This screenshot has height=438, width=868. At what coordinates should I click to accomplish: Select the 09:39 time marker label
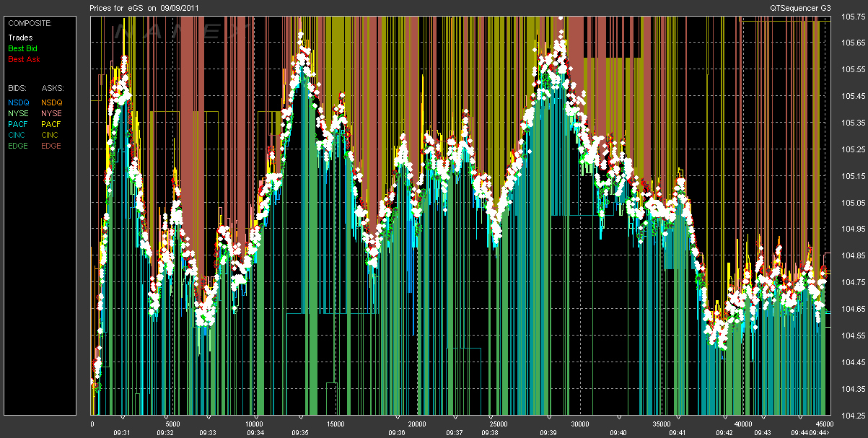[x=548, y=432]
